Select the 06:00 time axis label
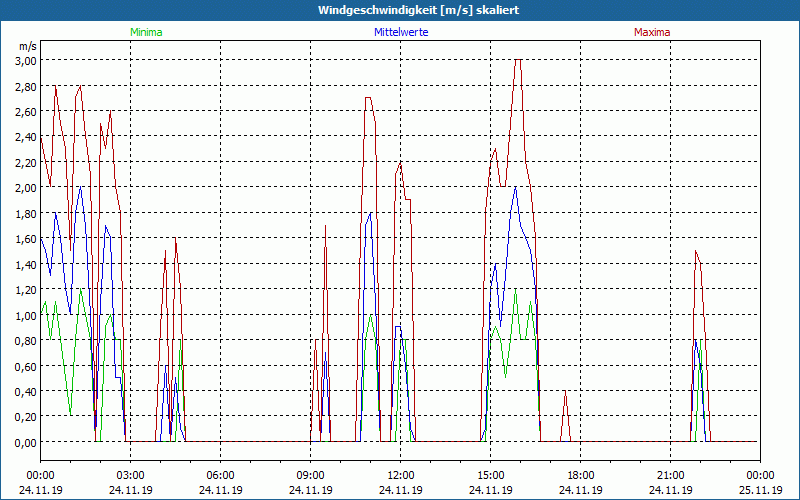 click(x=220, y=475)
